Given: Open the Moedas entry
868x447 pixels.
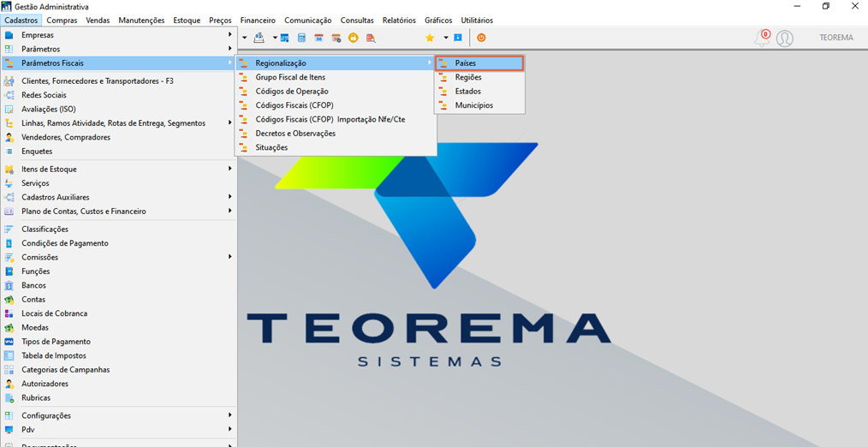Looking at the screenshot, I should point(119,327).
